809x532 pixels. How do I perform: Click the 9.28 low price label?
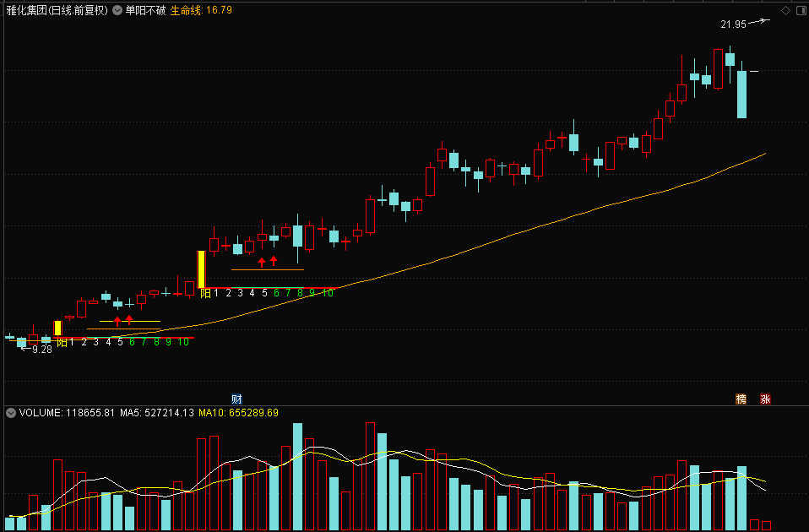(x=41, y=350)
